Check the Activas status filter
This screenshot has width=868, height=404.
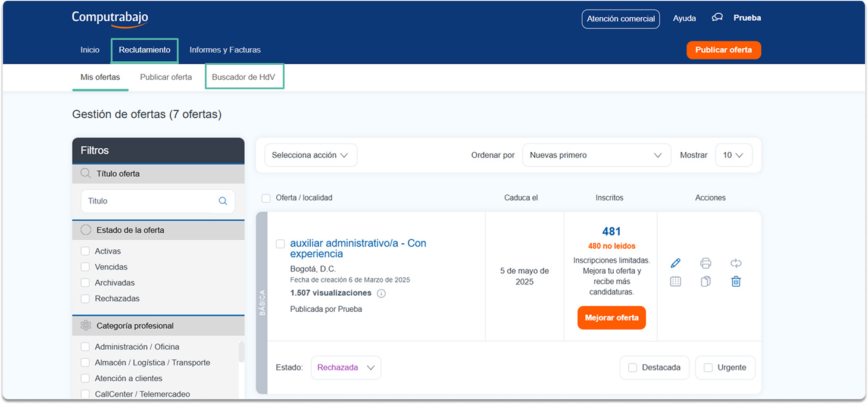85,251
